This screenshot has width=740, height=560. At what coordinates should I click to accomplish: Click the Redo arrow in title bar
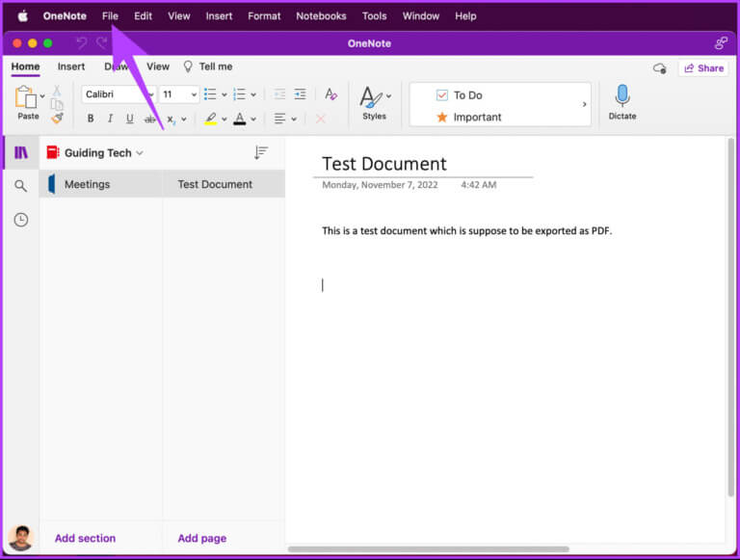coord(101,43)
